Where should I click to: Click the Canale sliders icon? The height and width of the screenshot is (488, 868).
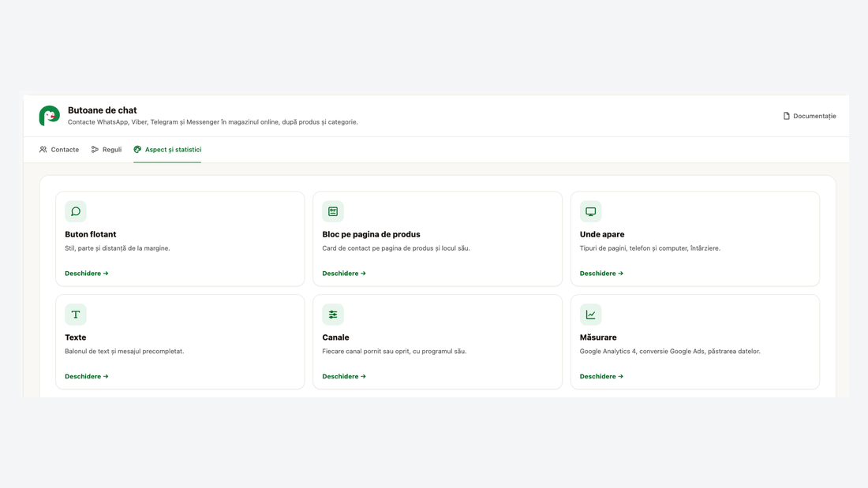[x=333, y=315]
